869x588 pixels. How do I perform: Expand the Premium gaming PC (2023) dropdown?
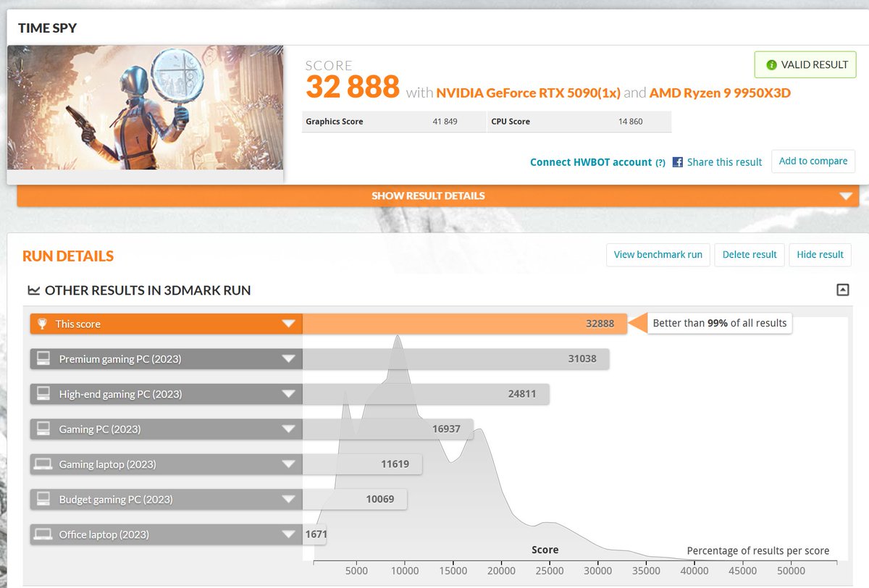(288, 359)
